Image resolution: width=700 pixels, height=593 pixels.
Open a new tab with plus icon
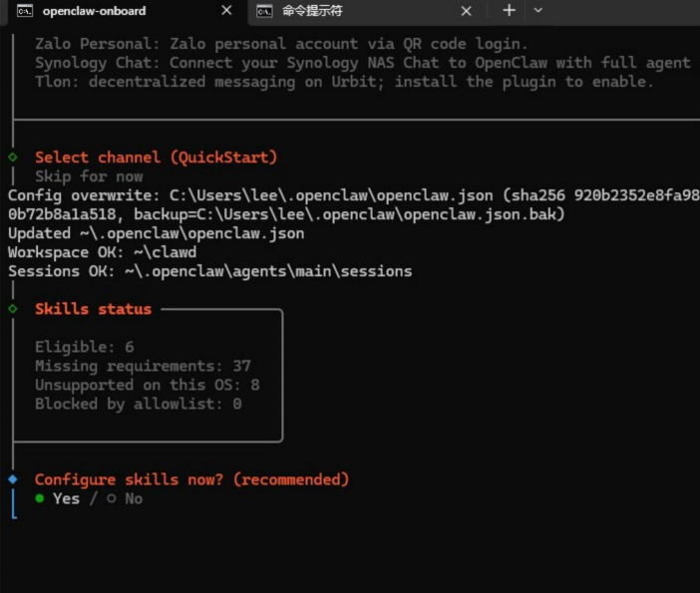pos(509,10)
